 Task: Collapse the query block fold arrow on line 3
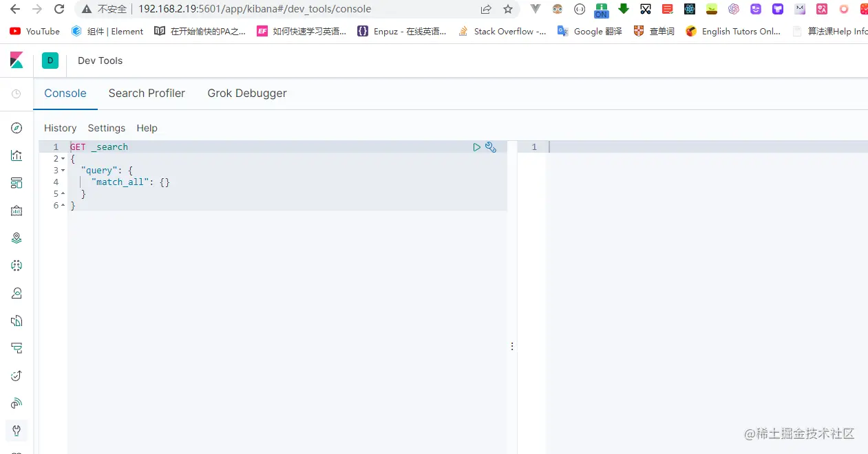[63, 171]
